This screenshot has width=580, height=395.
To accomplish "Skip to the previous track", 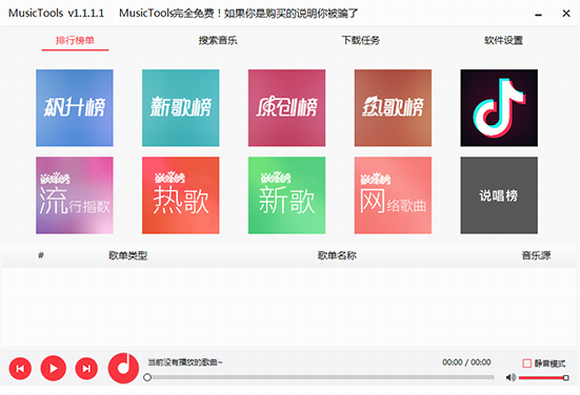I will pyautogui.click(x=20, y=368).
